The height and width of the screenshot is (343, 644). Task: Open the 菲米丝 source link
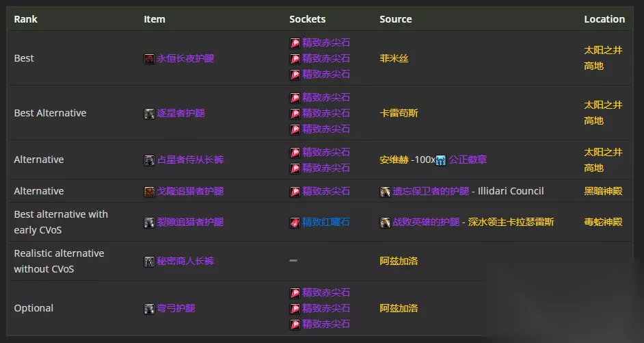point(394,59)
